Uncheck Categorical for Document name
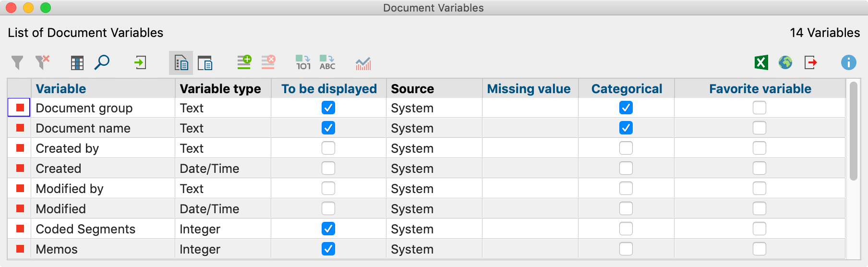Viewport: 868px width, 267px height. coord(626,128)
